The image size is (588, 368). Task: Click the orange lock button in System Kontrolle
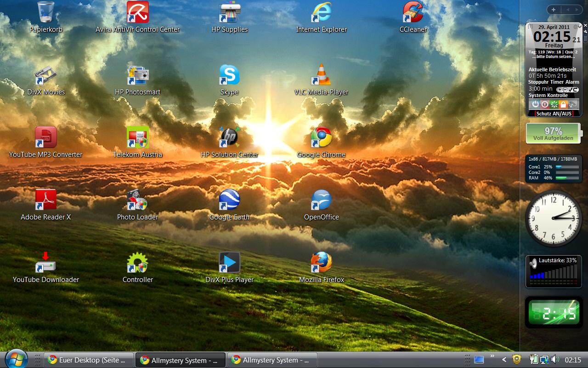tap(563, 104)
